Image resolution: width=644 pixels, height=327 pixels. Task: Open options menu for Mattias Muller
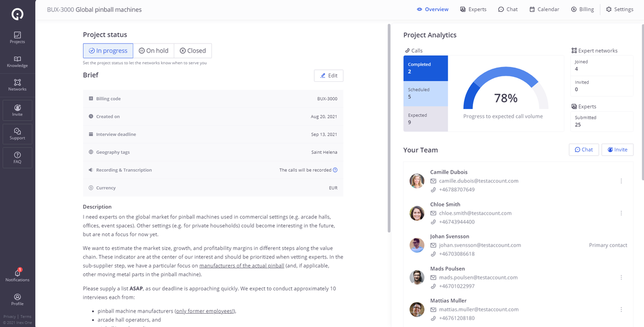pos(621,309)
